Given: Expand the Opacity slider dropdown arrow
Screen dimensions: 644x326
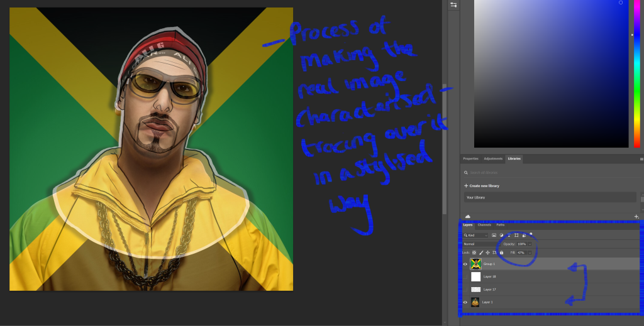Looking at the screenshot, I should (530, 244).
